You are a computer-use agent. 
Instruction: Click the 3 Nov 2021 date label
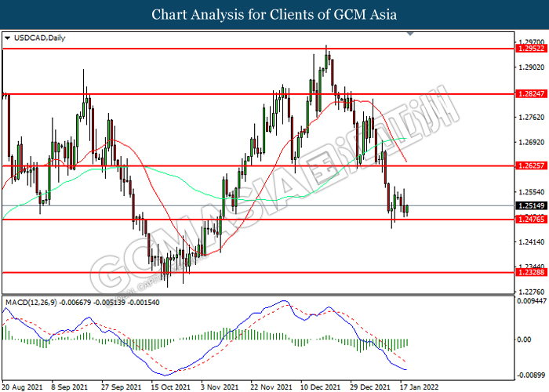click(x=220, y=387)
